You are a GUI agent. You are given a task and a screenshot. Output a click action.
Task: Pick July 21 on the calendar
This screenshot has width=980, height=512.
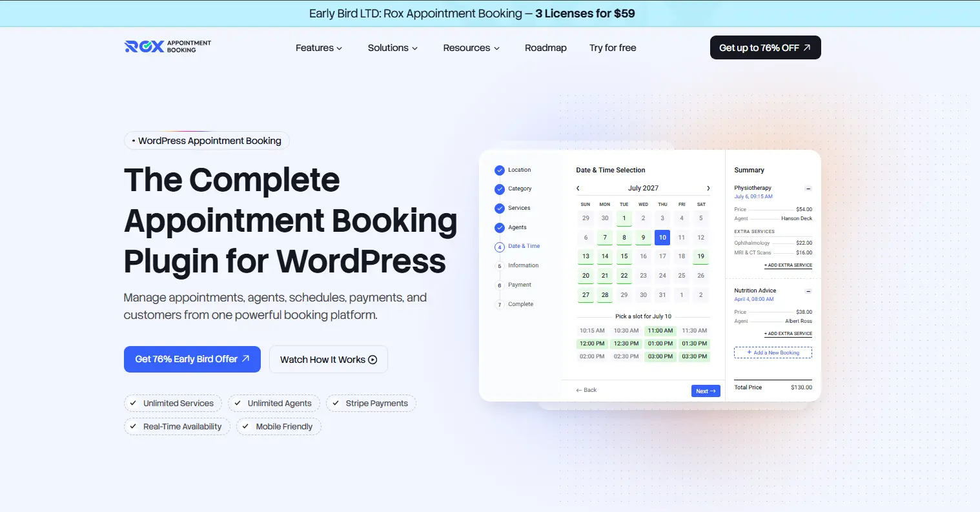tap(605, 276)
